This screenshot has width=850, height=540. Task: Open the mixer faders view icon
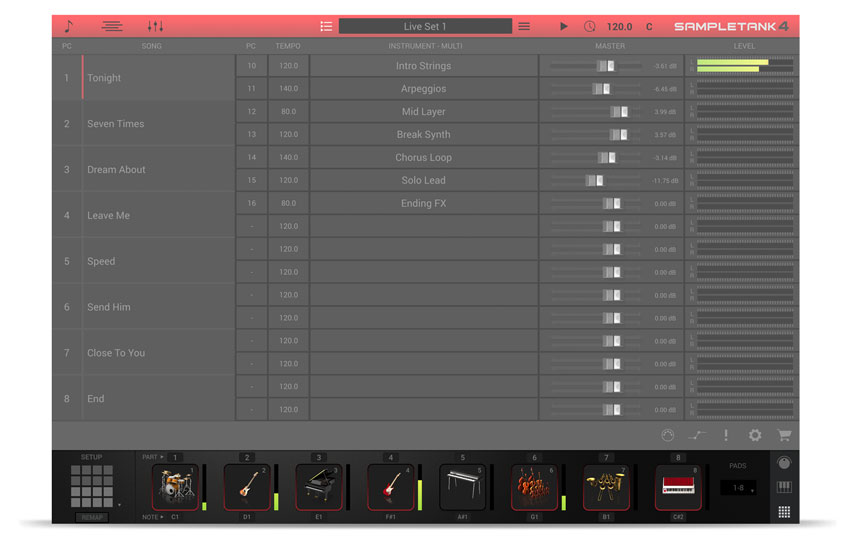155,26
